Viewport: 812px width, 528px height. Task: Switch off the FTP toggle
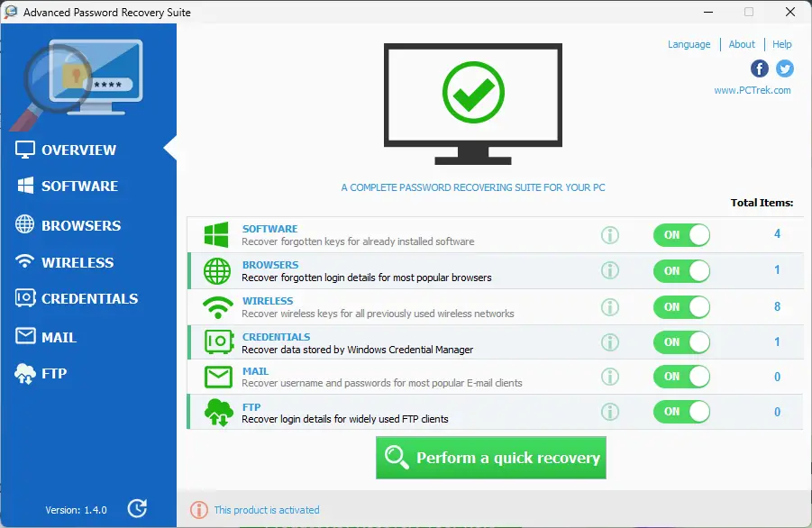(x=681, y=412)
